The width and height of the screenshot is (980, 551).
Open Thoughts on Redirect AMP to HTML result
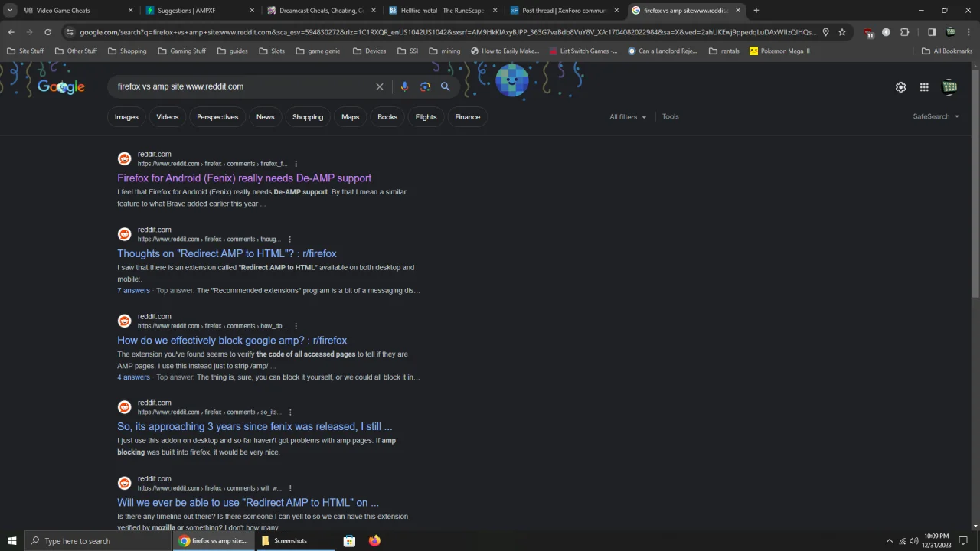click(x=227, y=253)
